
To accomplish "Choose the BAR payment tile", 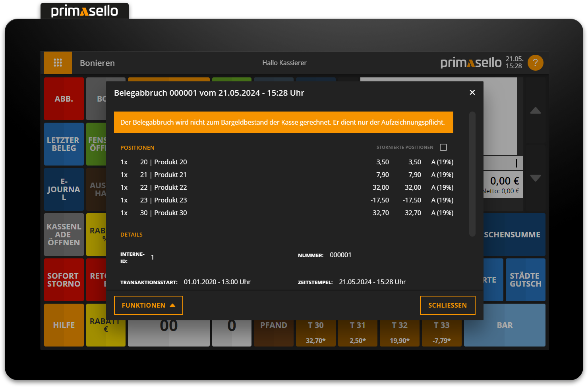I will 505,325.
